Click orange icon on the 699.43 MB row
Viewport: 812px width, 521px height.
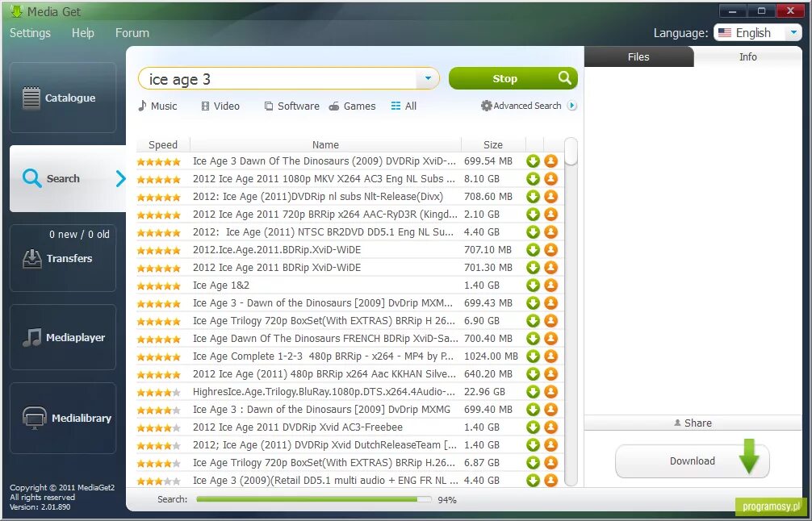[x=551, y=303]
